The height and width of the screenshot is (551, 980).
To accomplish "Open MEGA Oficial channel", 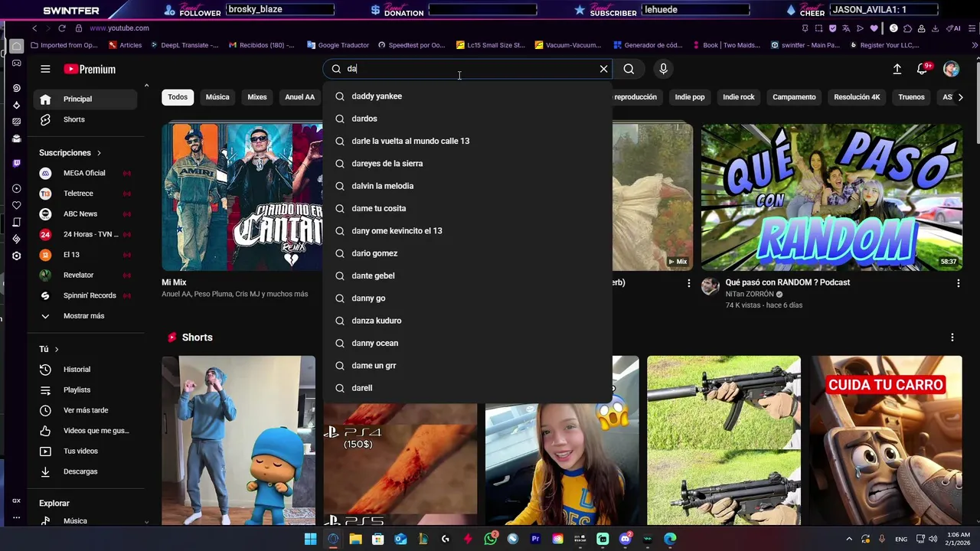I will tap(85, 173).
